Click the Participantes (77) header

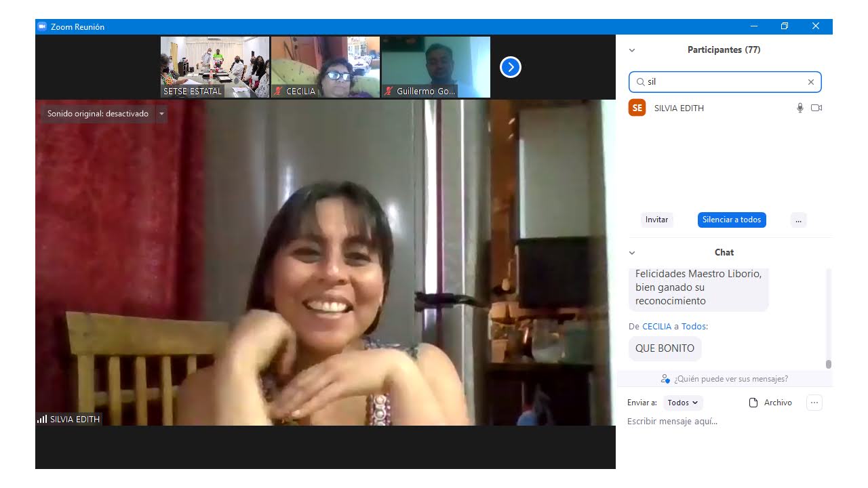(x=724, y=50)
